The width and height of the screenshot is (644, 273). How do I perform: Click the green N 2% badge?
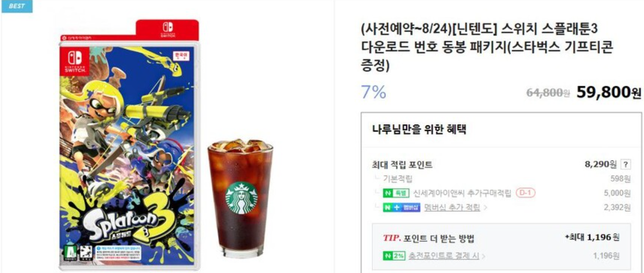394,256
